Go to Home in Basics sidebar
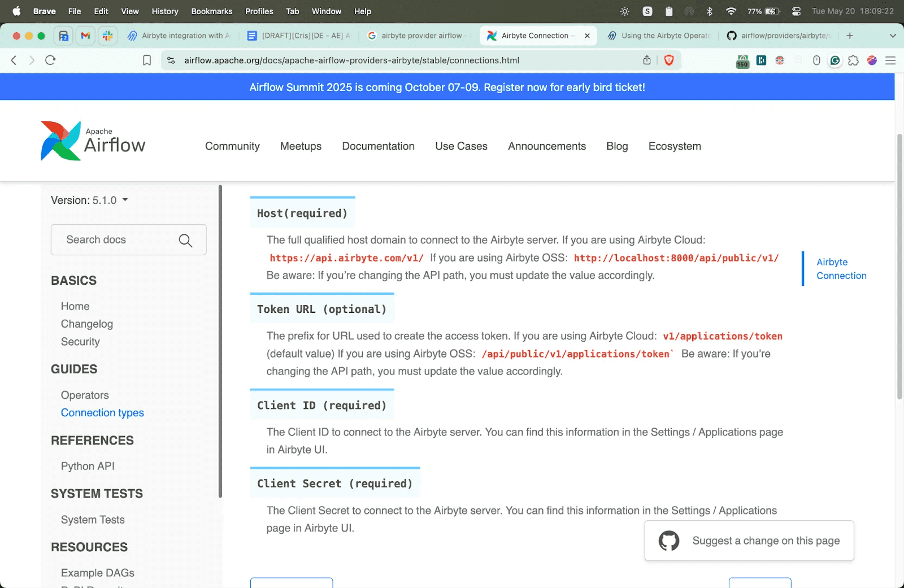 click(x=75, y=306)
